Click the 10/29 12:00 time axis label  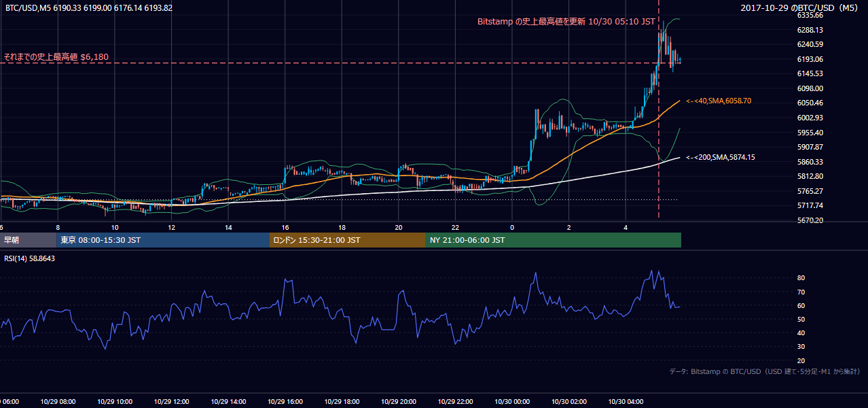point(171,402)
